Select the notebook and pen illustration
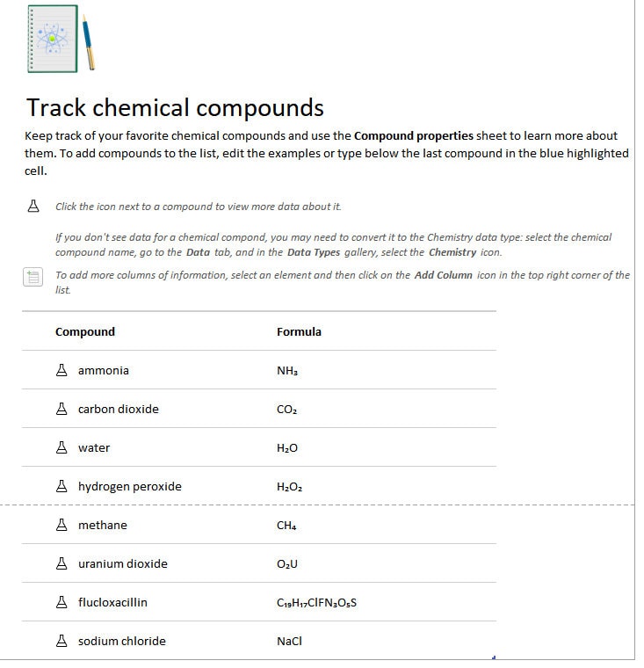The width and height of the screenshot is (644, 668). pyautogui.click(x=62, y=40)
